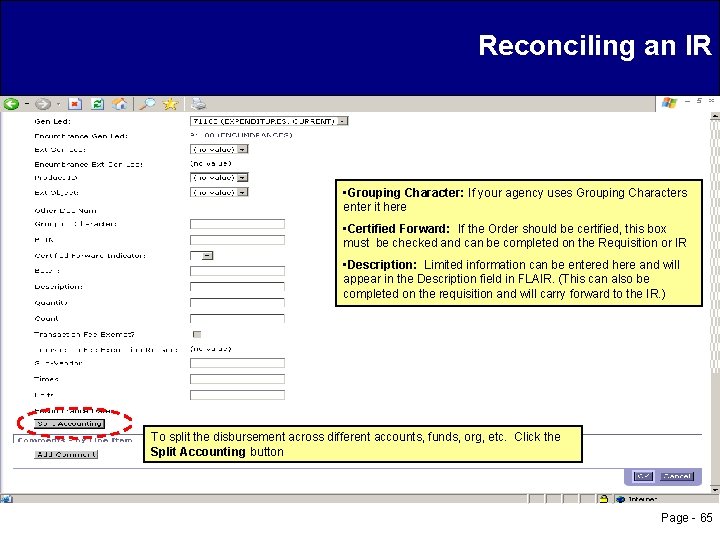720x540 pixels.
Task: Click the input field above Description
Action: point(237,271)
